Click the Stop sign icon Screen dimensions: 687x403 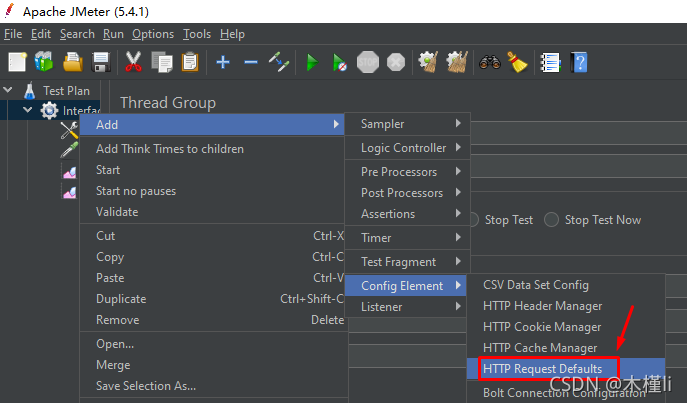[368, 62]
